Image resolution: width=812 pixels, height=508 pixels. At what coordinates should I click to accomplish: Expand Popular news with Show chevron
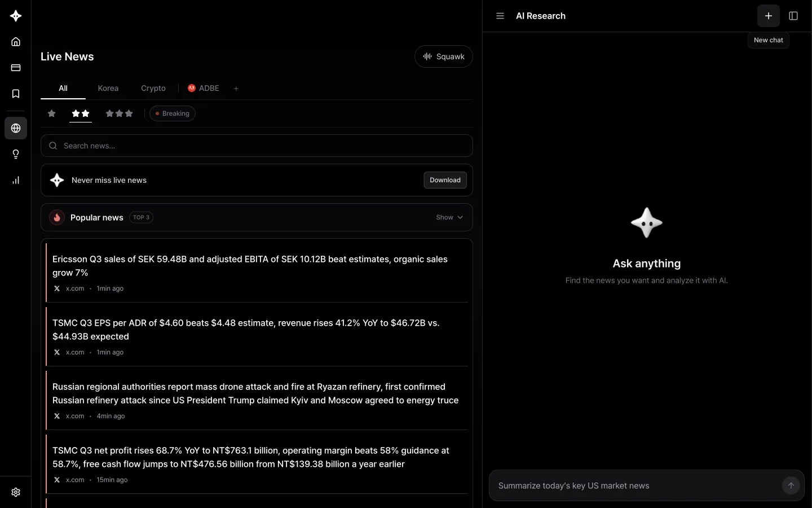tap(449, 217)
